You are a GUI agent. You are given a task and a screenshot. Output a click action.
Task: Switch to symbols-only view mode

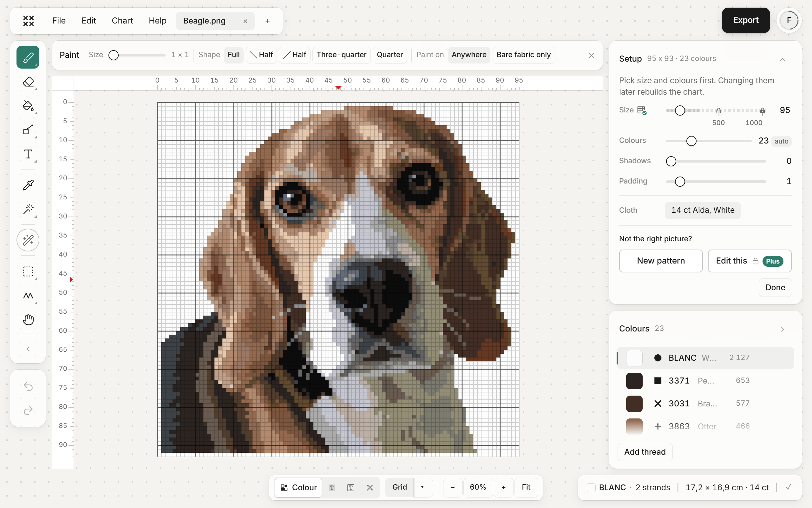331,487
